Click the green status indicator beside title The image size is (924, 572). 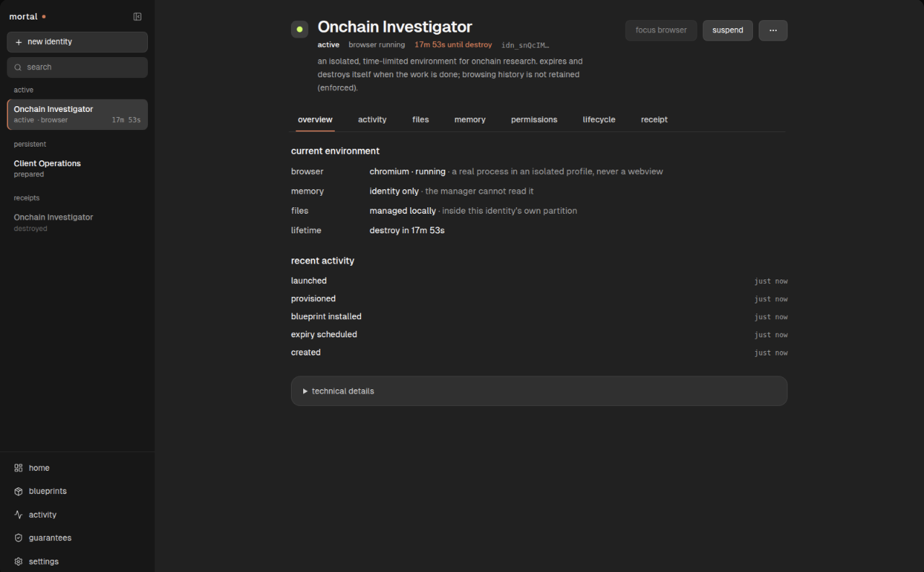tap(300, 29)
